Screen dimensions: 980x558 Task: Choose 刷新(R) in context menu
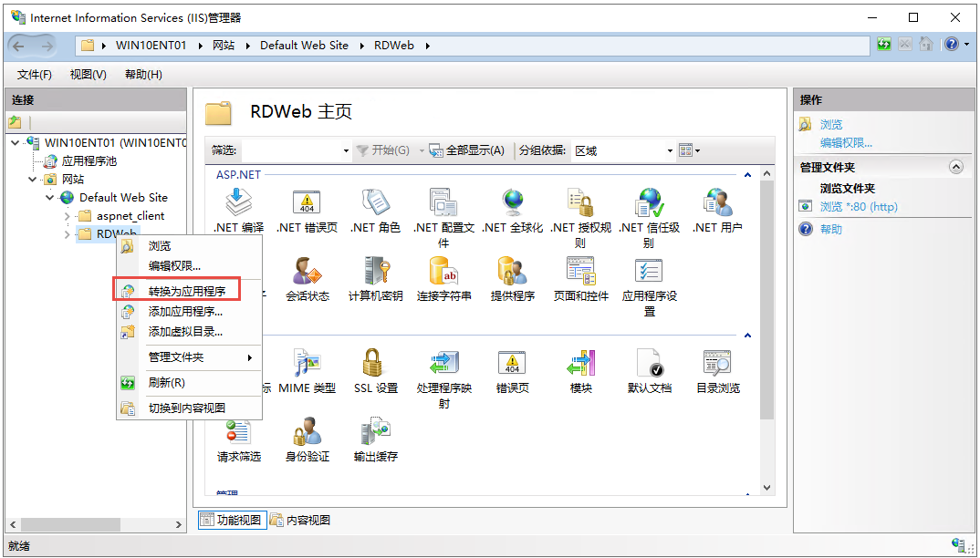189,382
